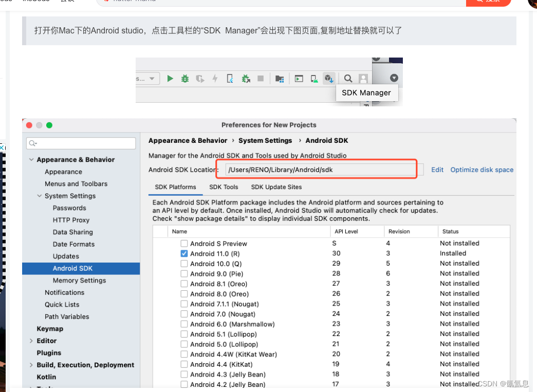The height and width of the screenshot is (392, 537).
Task: Select Kotlin in settings tree
Action: [x=46, y=377]
